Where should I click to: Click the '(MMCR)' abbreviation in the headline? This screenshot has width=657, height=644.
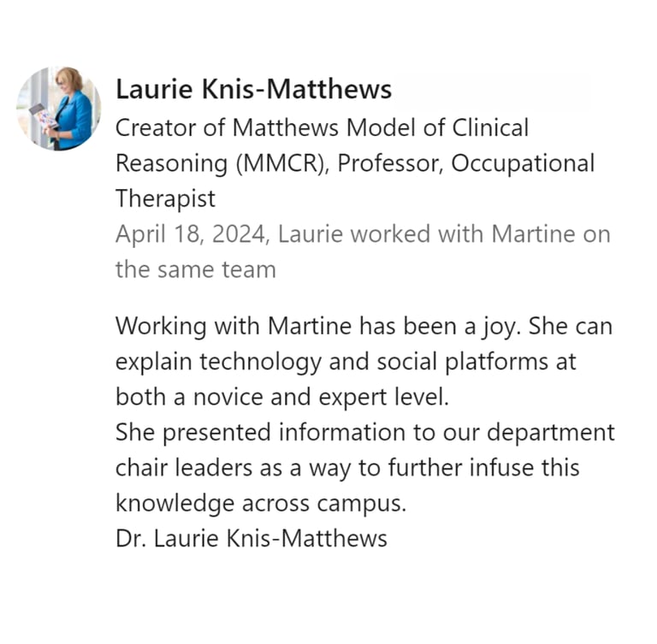click(x=283, y=163)
